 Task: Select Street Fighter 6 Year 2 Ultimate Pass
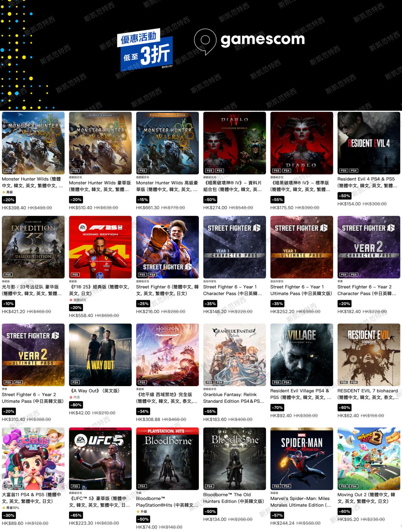[x=33, y=354]
